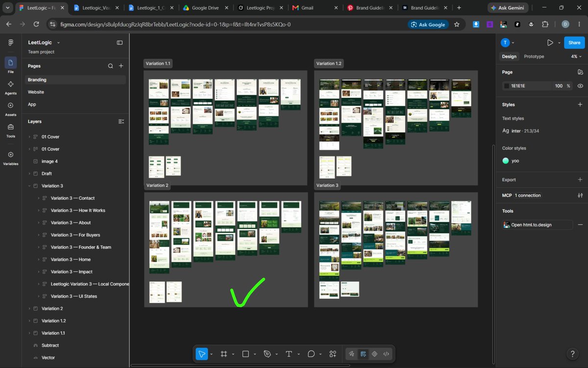Image resolution: width=588 pixels, height=368 pixels.
Task: Select the Comment tool
Action: [x=311, y=354]
